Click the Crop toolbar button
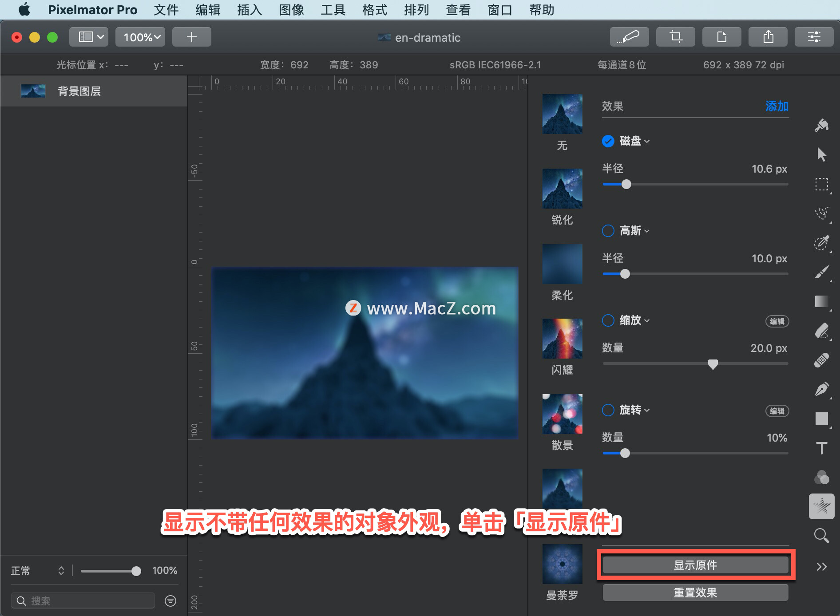 [x=675, y=37]
